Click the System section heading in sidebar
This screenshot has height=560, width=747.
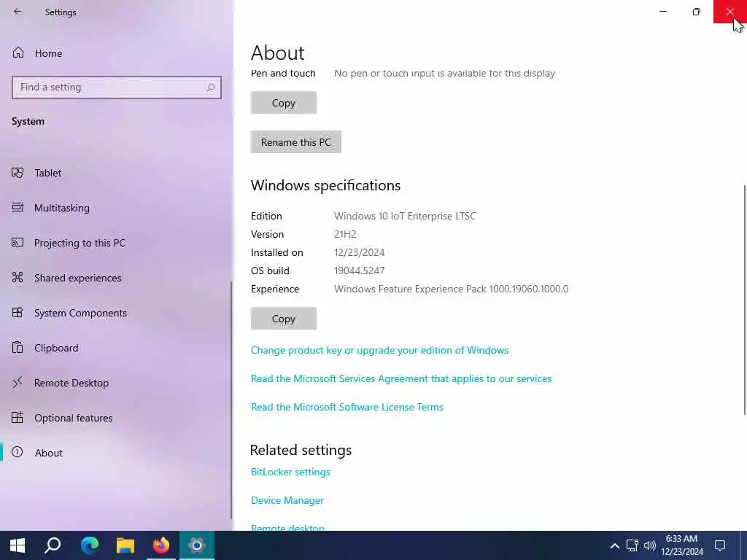coord(28,122)
